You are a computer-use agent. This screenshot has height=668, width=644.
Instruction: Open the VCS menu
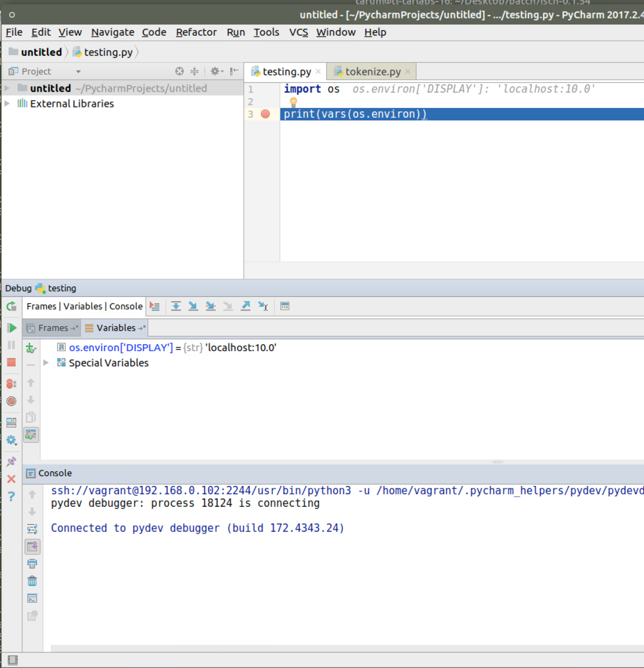(x=299, y=32)
